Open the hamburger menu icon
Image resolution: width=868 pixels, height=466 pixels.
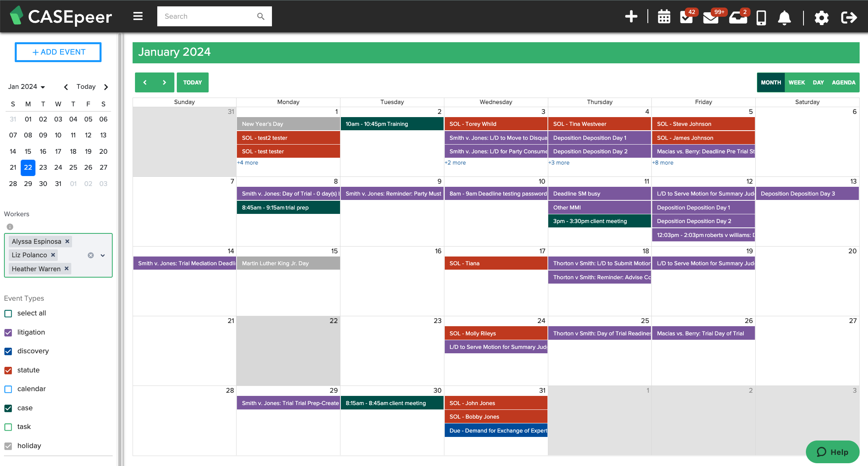click(138, 16)
